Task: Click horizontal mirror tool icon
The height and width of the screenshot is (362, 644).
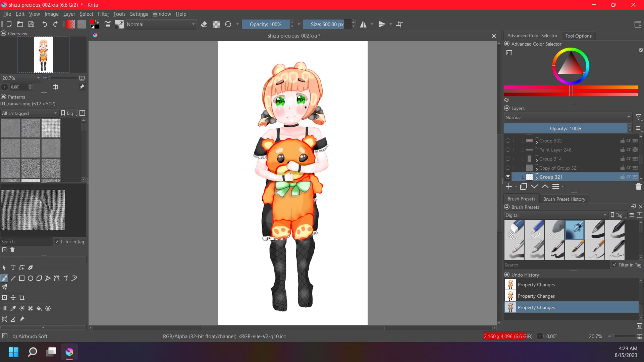Action: (x=363, y=24)
